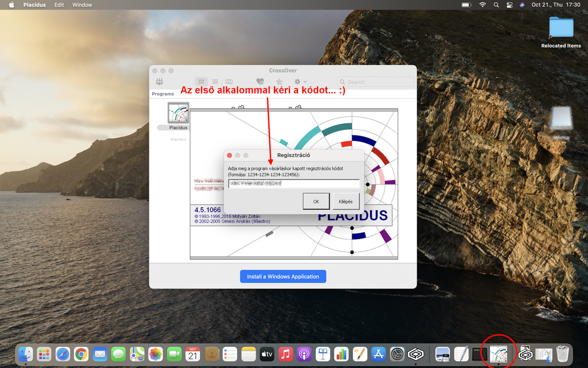Open the Relocated Items folder on desktop
The height and width of the screenshot is (368, 588).
point(561,29)
